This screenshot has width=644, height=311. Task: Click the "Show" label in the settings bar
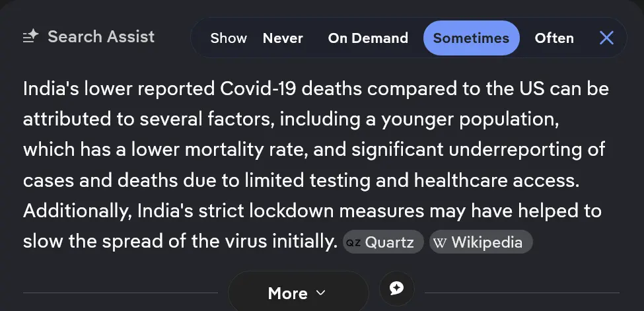(x=229, y=38)
